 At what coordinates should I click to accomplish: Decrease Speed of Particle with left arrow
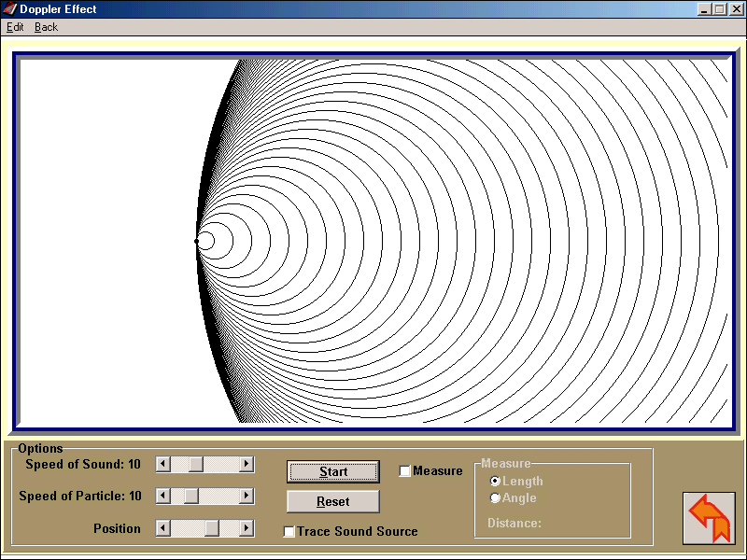pyautogui.click(x=163, y=496)
